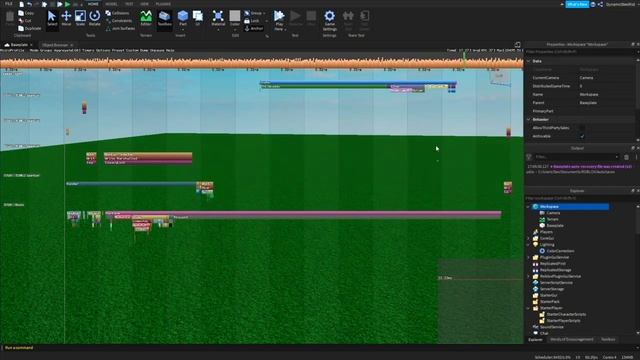Click the Copy icon

(21, 13)
